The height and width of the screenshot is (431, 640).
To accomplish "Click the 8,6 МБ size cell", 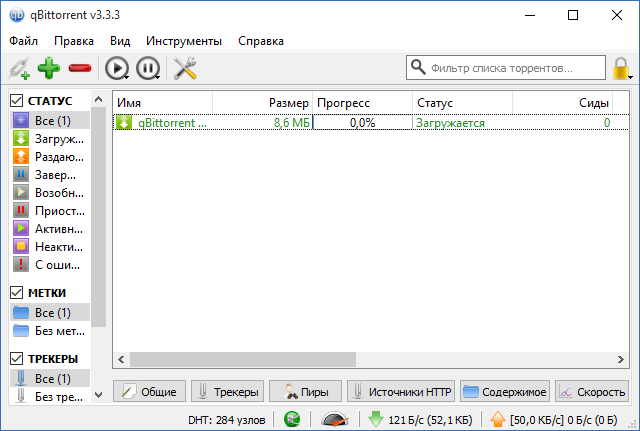I will 292,123.
